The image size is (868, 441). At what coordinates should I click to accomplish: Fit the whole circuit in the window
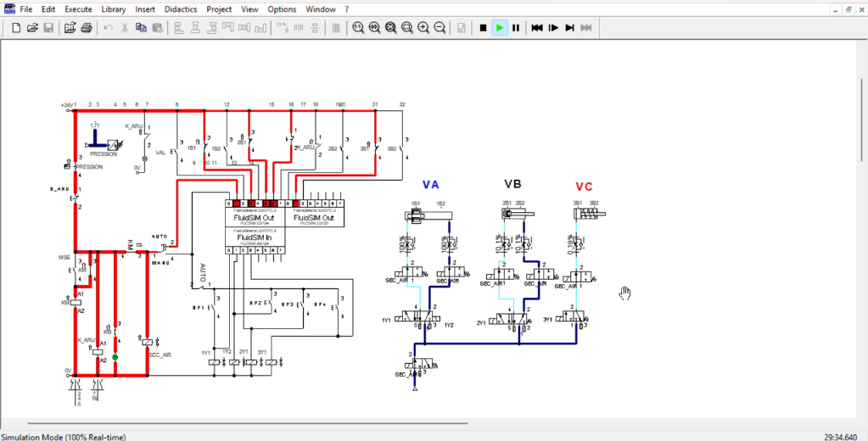click(x=391, y=28)
